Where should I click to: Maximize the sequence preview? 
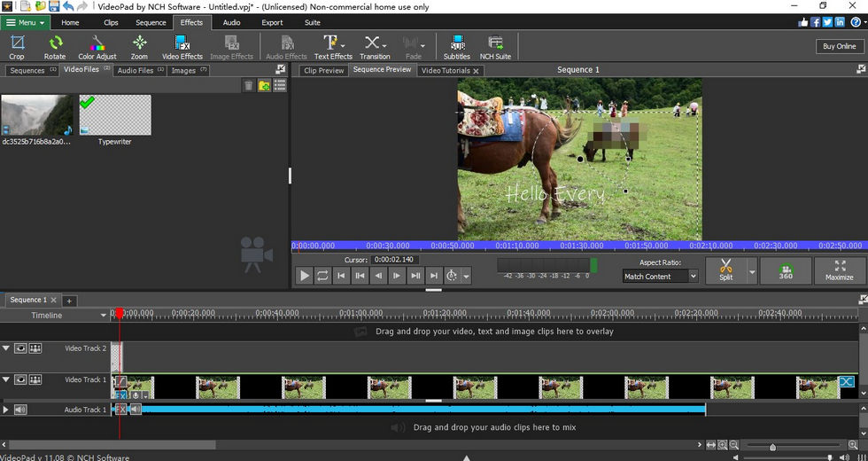point(840,271)
